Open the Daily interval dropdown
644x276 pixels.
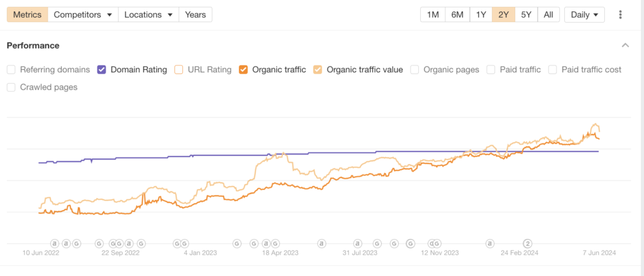pyautogui.click(x=585, y=14)
